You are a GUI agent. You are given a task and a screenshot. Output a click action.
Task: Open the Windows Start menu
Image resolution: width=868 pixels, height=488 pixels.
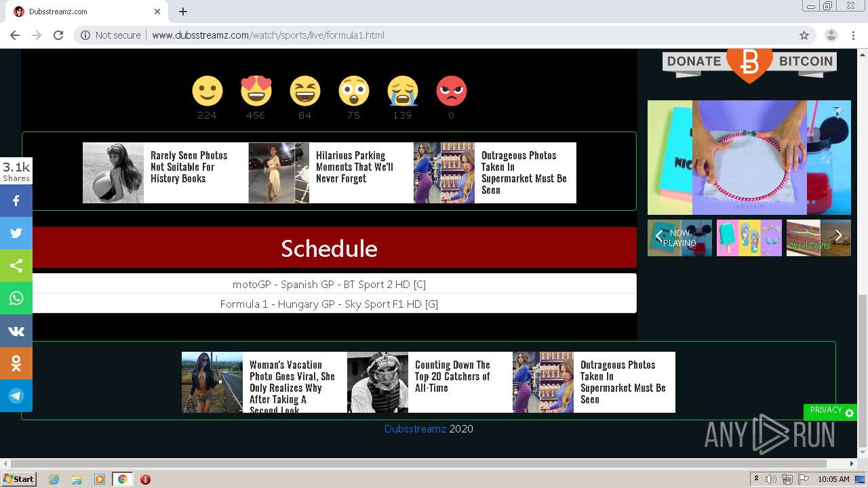pos(18,479)
